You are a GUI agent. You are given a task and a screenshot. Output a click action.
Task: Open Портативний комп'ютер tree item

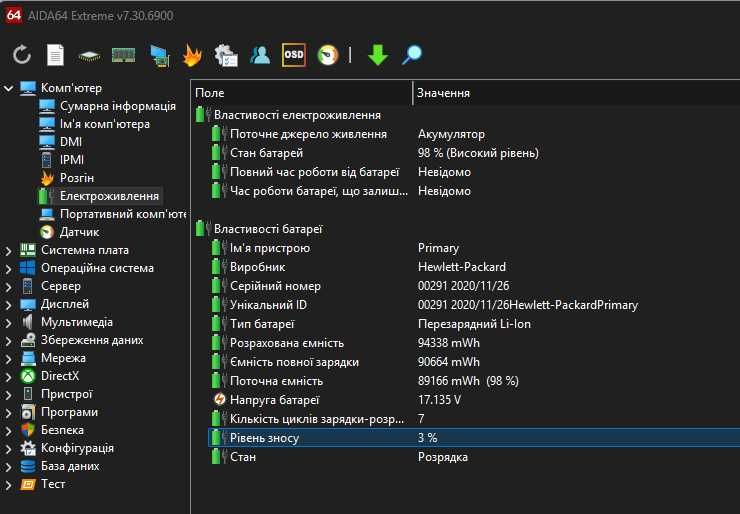coord(123,214)
